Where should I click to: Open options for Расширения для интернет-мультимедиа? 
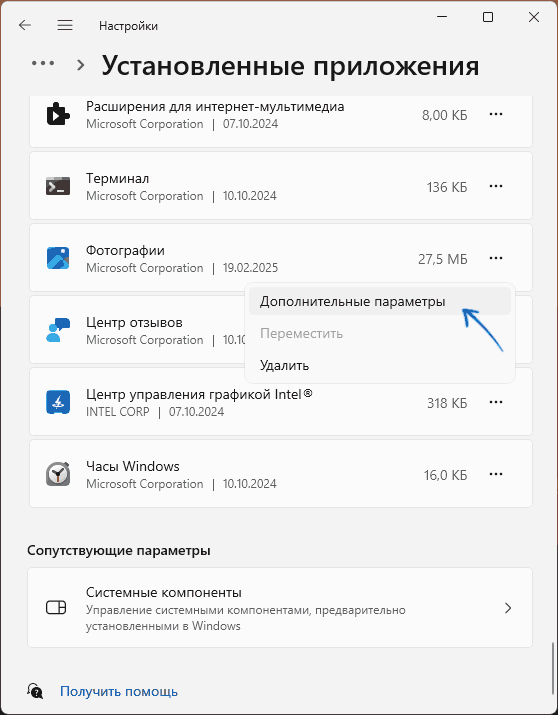click(496, 114)
